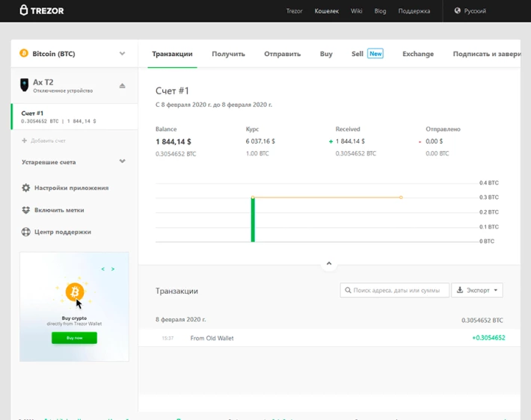Click the From Old Wallet transaction row
Image resolution: width=531 pixels, height=420 pixels.
tap(329, 338)
